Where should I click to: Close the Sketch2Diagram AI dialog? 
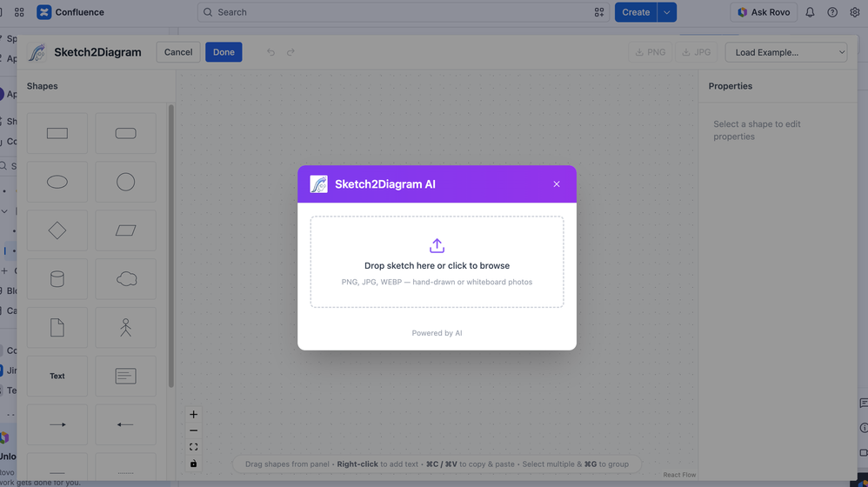tap(557, 184)
